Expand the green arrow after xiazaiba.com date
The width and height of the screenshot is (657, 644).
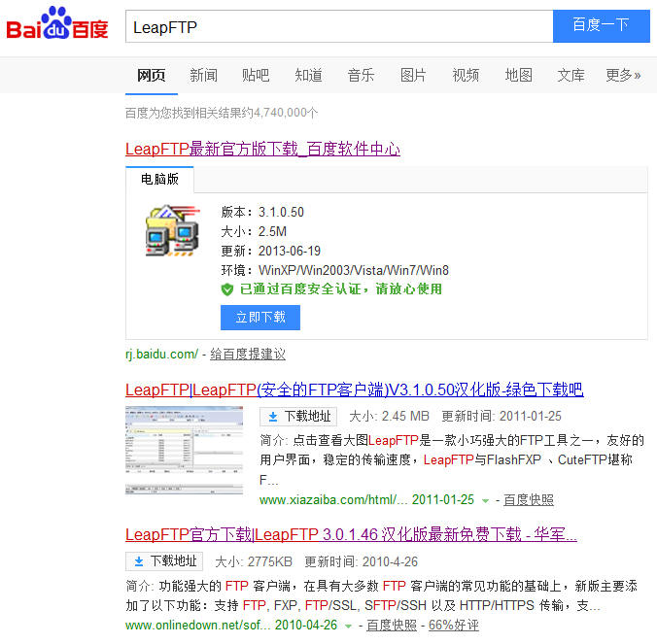click(485, 501)
